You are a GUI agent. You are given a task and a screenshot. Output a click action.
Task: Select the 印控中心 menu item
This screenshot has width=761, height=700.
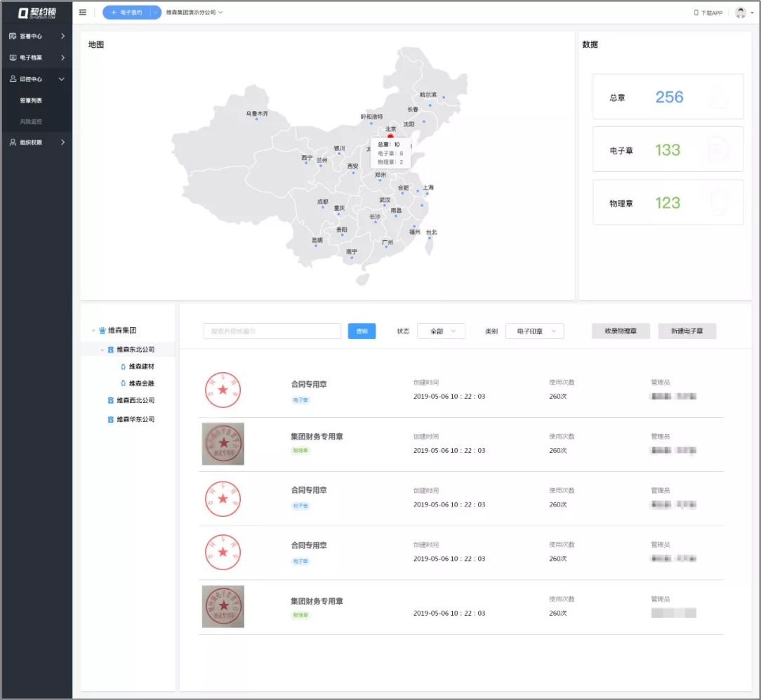click(37, 79)
